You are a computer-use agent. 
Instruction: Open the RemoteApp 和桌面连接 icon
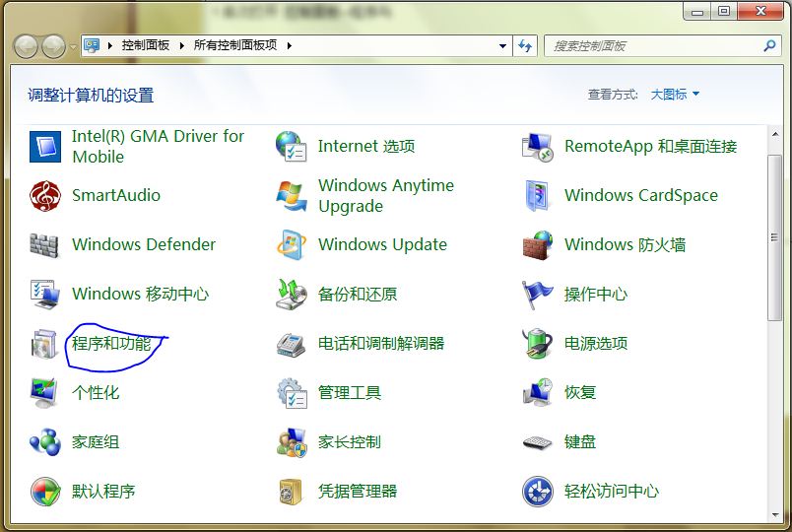pyautogui.click(x=538, y=147)
